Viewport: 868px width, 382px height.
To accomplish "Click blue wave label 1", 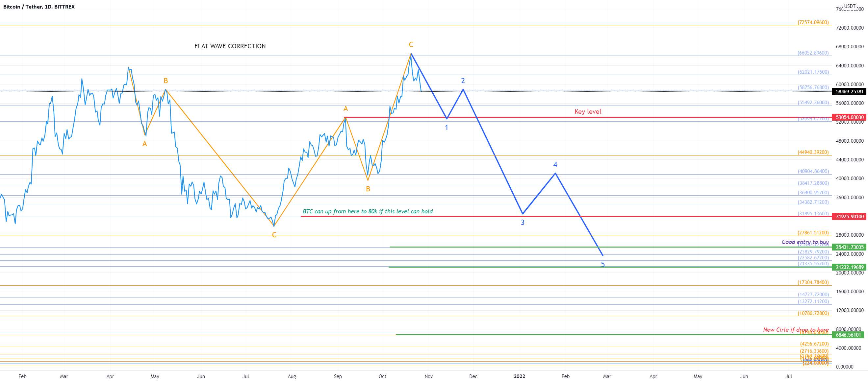I will [x=447, y=128].
